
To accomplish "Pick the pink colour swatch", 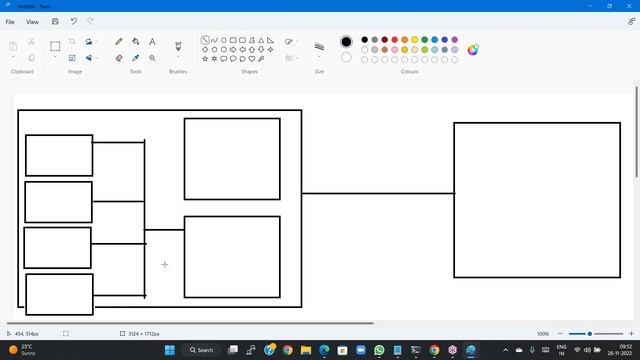I will (395, 50).
